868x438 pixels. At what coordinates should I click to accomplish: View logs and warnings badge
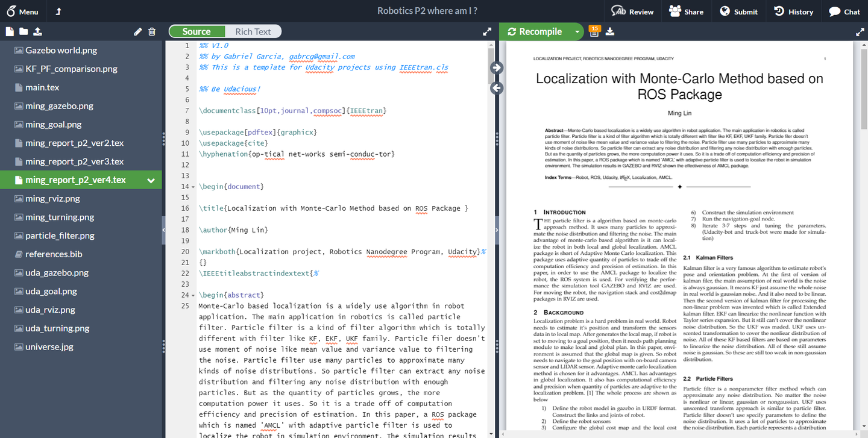594,30
